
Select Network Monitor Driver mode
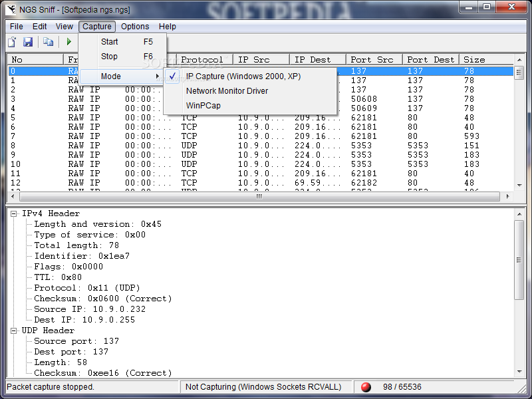251,91
